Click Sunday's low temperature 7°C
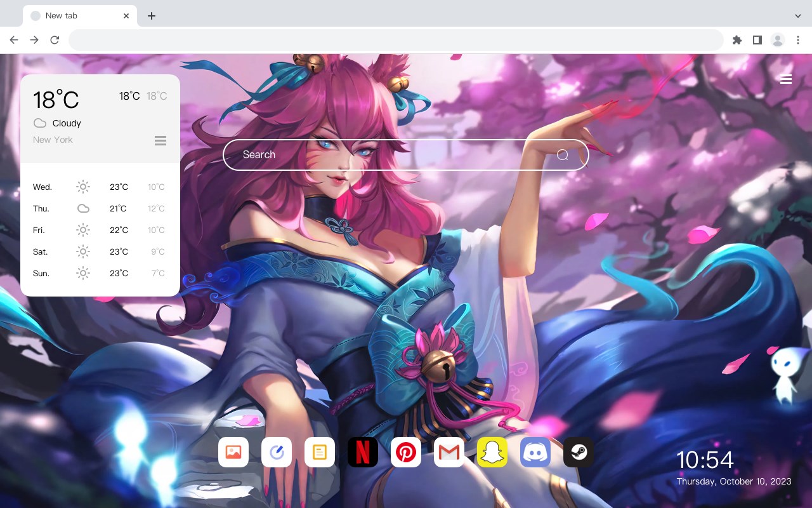Screen dimensions: 812x508 point(158,273)
